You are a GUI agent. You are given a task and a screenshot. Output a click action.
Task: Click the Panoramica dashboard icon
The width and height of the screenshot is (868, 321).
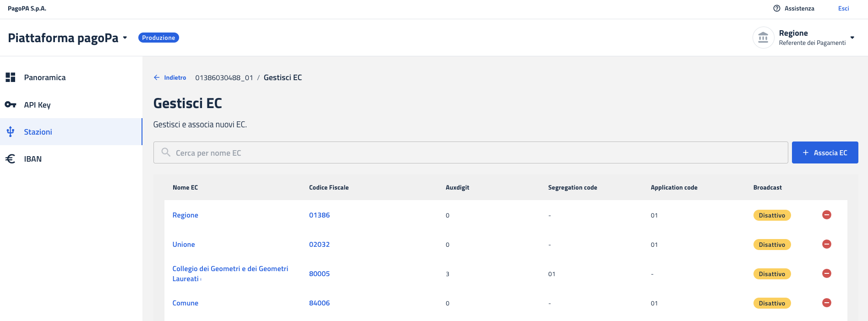[11, 77]
